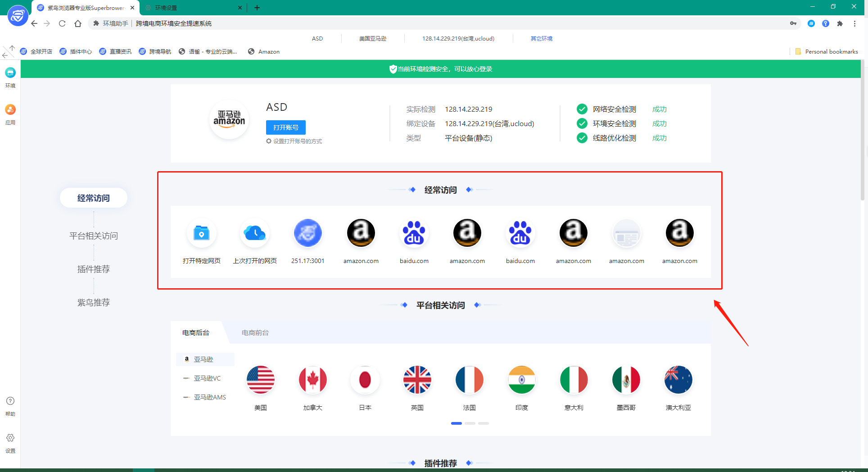Choose the 日本 flag icon
868x472 pixels.
coord(365,380)
